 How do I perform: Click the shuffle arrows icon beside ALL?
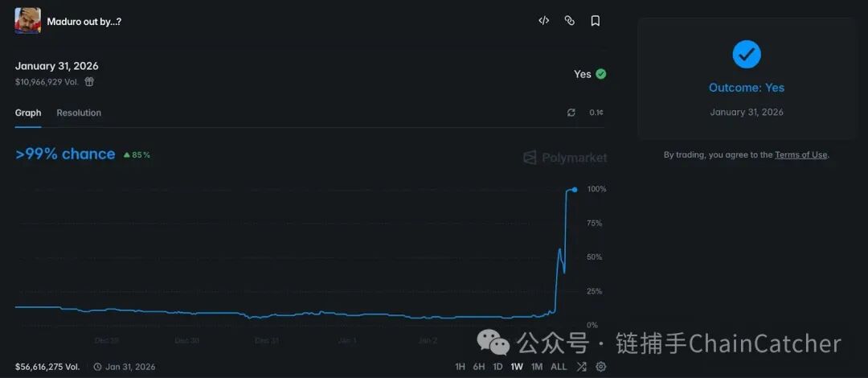click(x=581, y=367)
